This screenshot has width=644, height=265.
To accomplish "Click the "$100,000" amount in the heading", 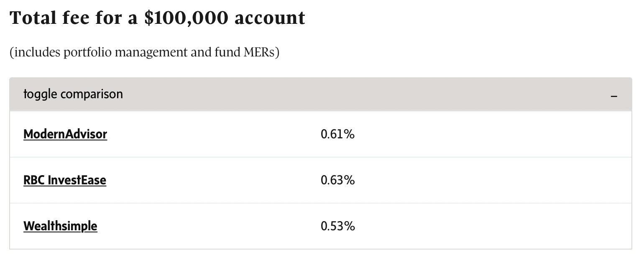I will pyautogui.click(x=186, y=18).
